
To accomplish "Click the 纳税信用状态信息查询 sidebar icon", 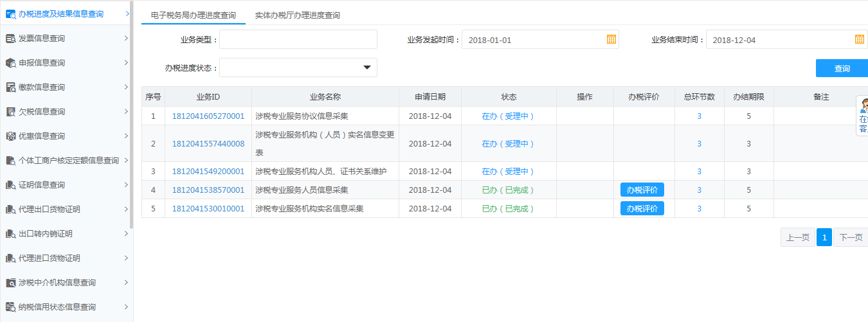I will pos(10,307).
